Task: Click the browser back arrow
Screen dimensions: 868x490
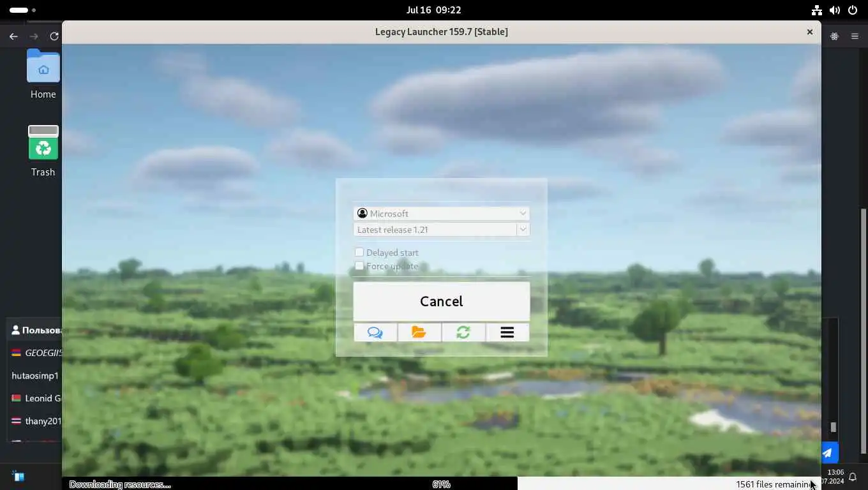Action: coord(13,36)
